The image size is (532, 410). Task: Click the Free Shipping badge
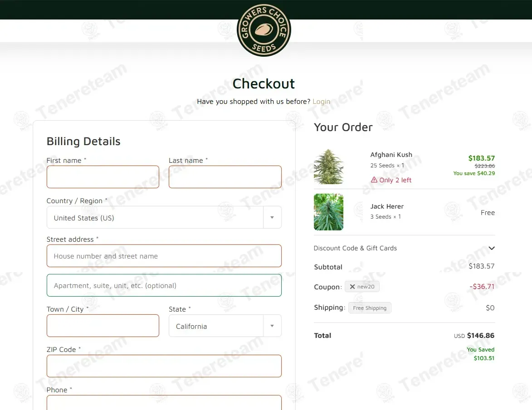coord(370,308)
